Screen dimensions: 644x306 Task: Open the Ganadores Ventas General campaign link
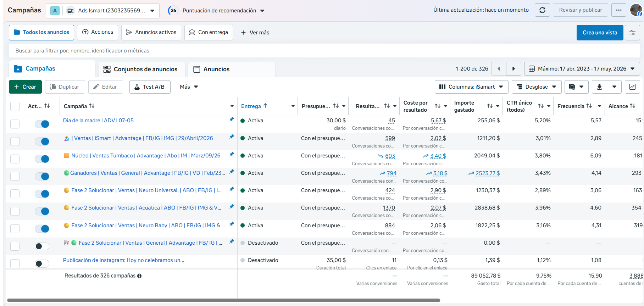(147, 173)
